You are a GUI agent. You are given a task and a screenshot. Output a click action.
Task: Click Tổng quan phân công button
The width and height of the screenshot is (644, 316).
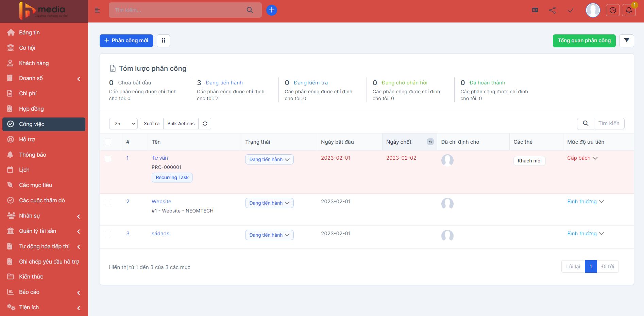(584, 41)
